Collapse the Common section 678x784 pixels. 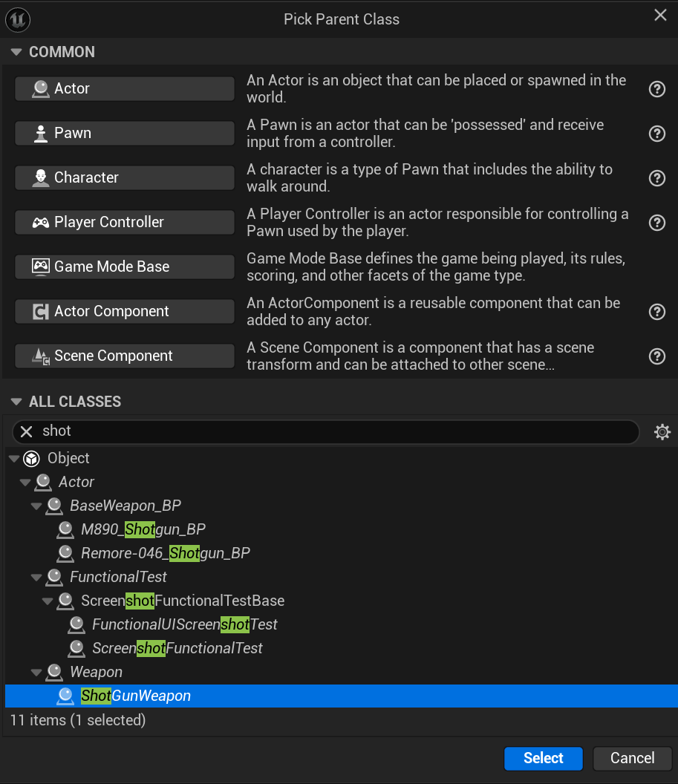(x=16, y=52)
